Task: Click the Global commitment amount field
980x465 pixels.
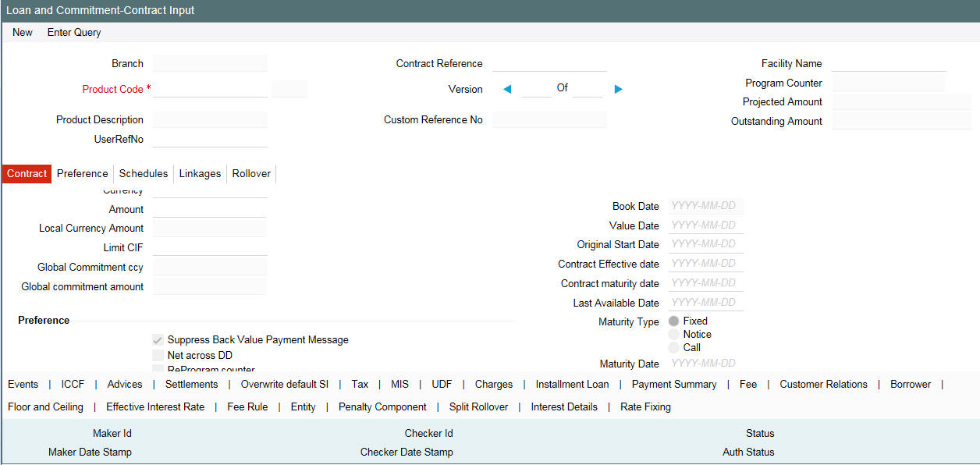Action: (x=210, y=286)
